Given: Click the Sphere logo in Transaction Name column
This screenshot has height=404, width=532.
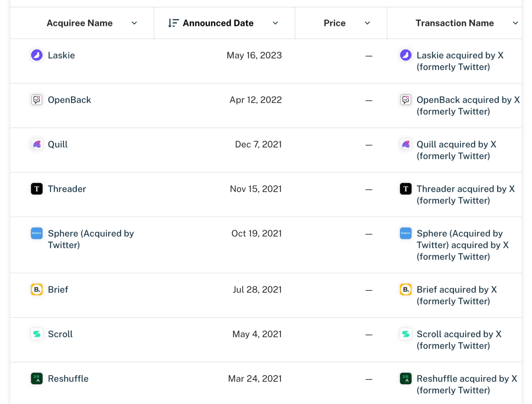Looking at the screenshot, I should pyautogui.click(x=406, y=233).
